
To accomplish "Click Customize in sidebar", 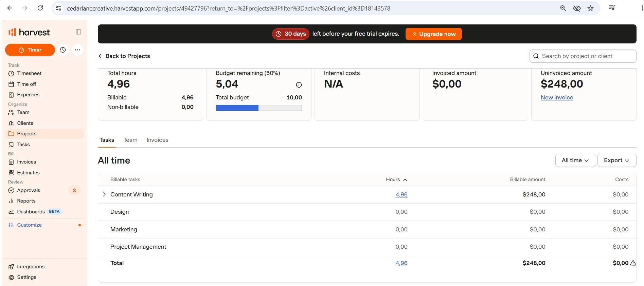I will point(44,225).
